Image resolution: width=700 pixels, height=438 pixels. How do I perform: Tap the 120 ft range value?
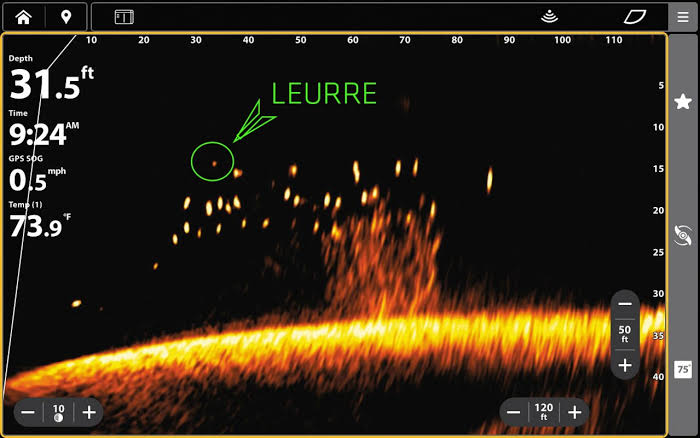(x=544, y=412)
